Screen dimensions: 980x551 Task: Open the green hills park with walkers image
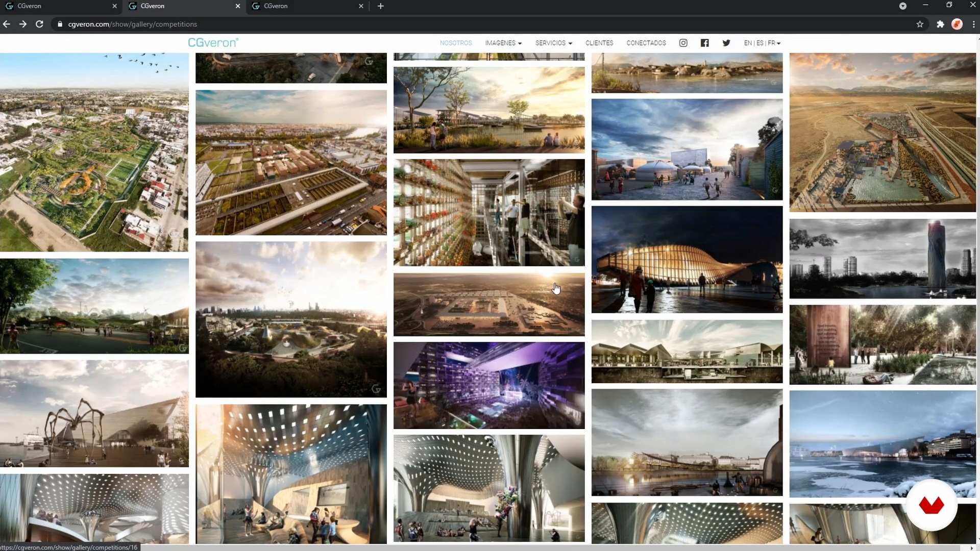pos(94,306)
